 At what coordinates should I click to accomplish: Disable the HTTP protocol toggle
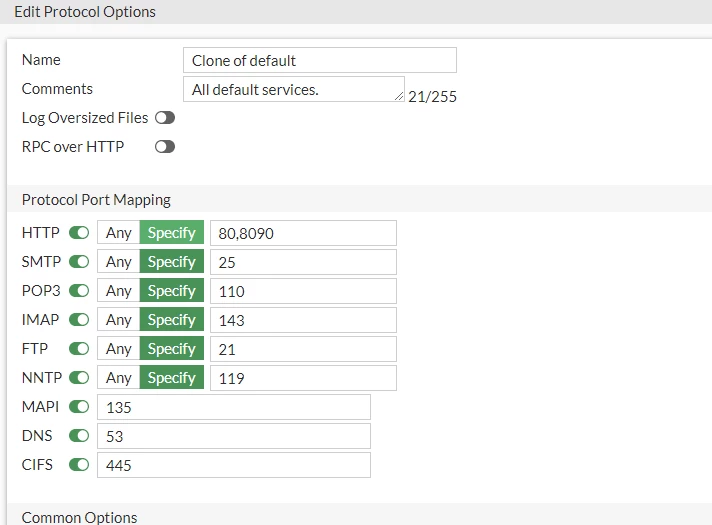pyautogui.click(x=79, y=233)
